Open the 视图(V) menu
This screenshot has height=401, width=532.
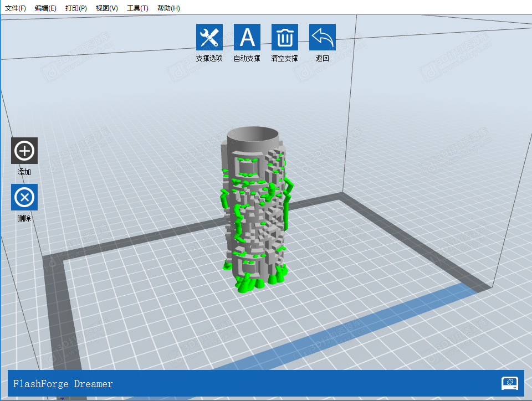(x=106, y=8)
